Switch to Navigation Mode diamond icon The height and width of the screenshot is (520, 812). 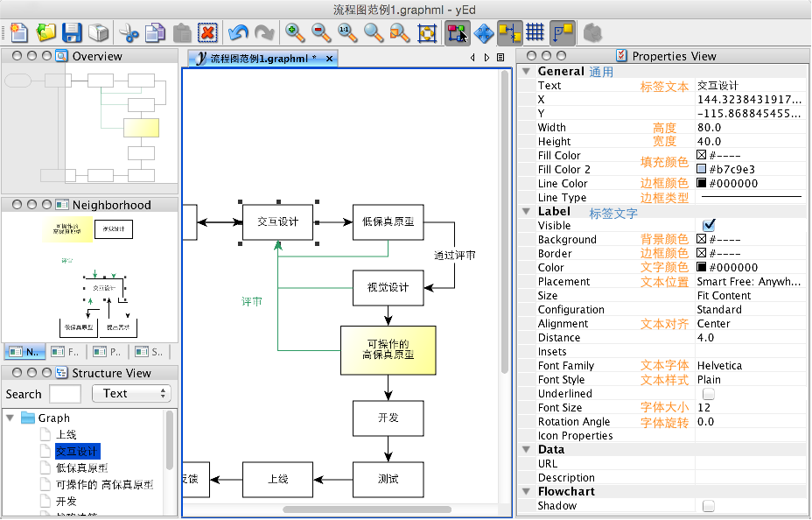tap(484, 33)
